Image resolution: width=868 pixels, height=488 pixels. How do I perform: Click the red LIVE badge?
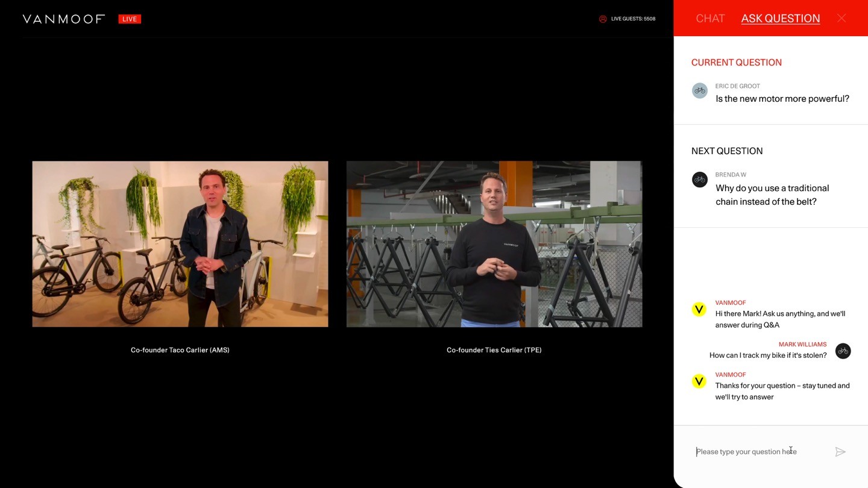tap(130, 19)
